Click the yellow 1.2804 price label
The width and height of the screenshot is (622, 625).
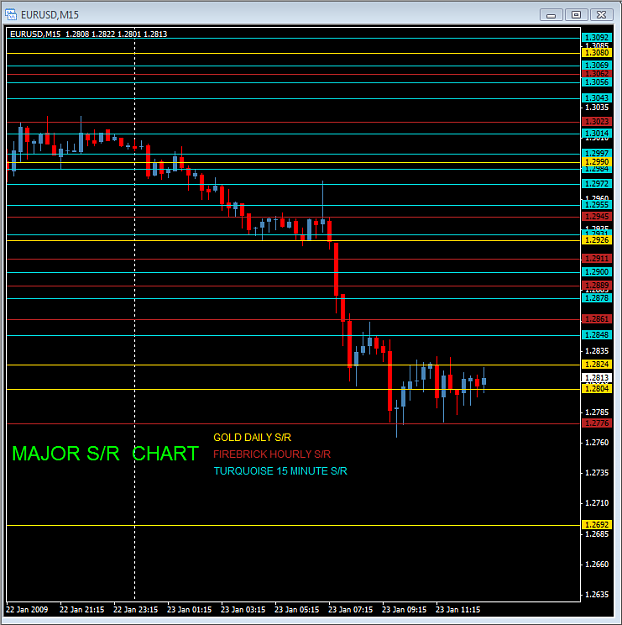tap(597, 389)
